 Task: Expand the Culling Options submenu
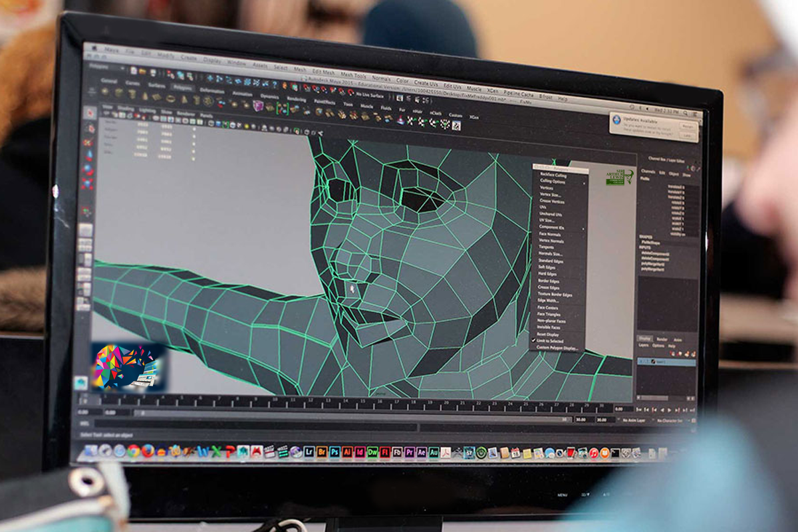pos(553,181)
